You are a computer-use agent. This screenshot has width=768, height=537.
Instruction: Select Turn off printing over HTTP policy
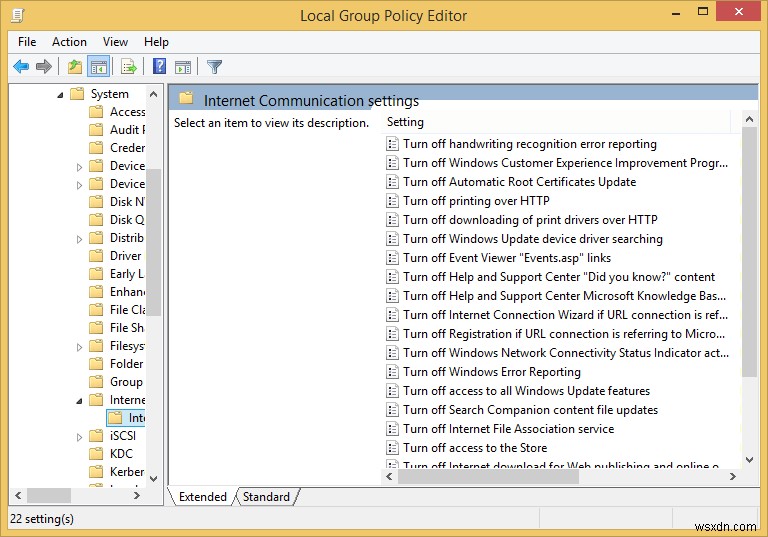pos(476,201)
